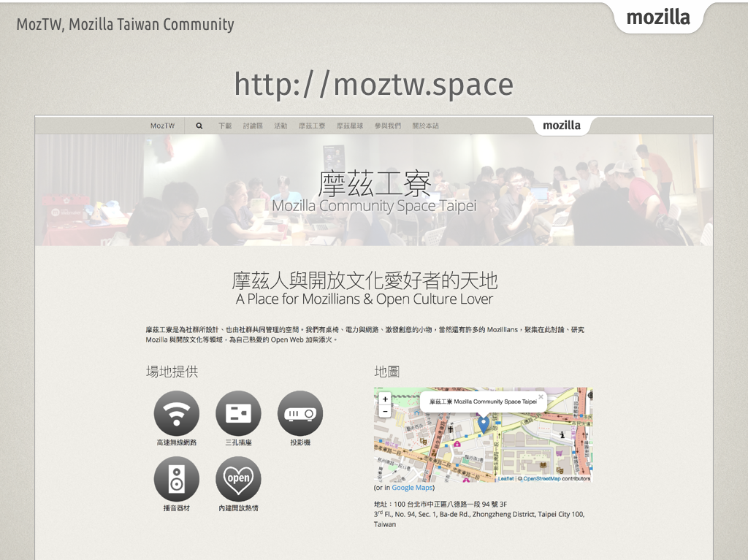Select the 投影機 projector icon
The width and height of the screenshot is (748, 560).
(299, 414)
